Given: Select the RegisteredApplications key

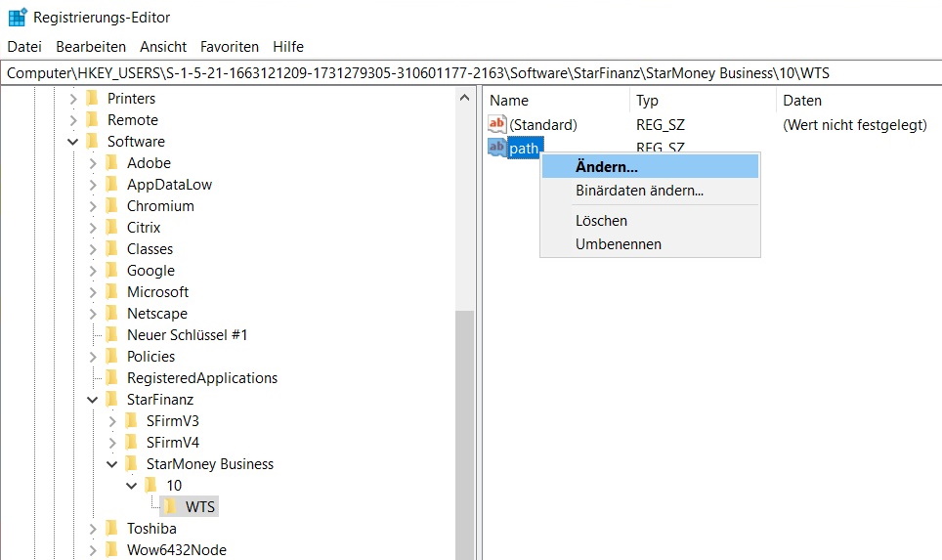Looking at the screenshot, I should pos(202,378).
